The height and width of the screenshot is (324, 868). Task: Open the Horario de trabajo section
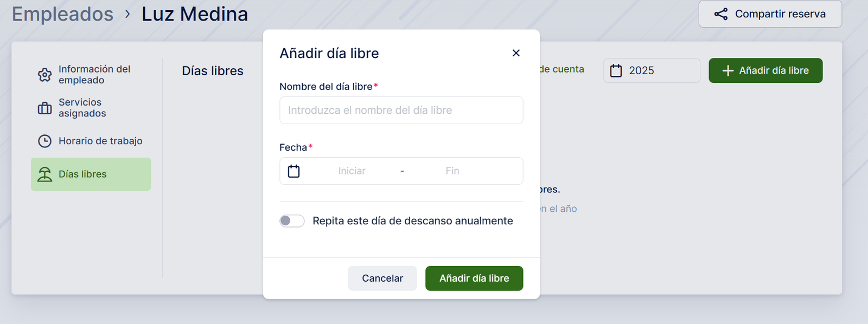100,141
